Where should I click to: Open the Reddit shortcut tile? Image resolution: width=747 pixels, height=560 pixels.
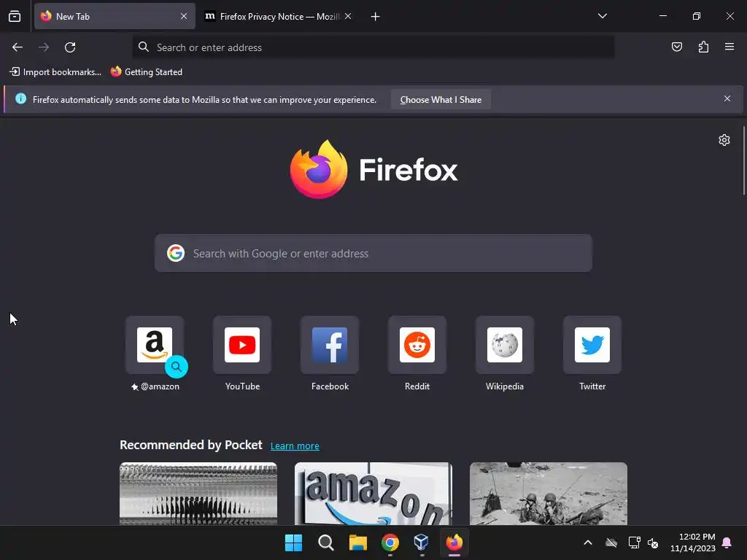(x=417, y=345)
